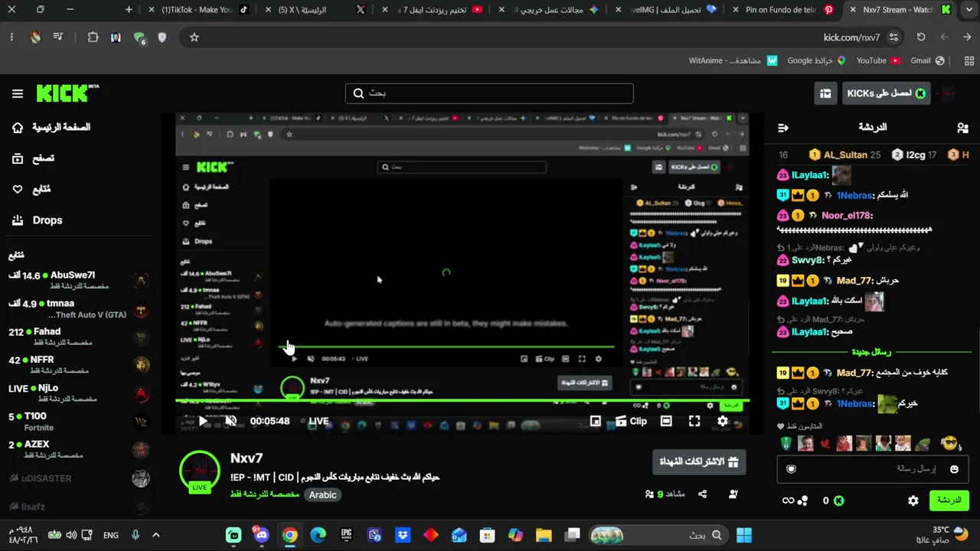The image size is (980, 551).
Task: Click the stream Play button
Action: coord(203,421)
